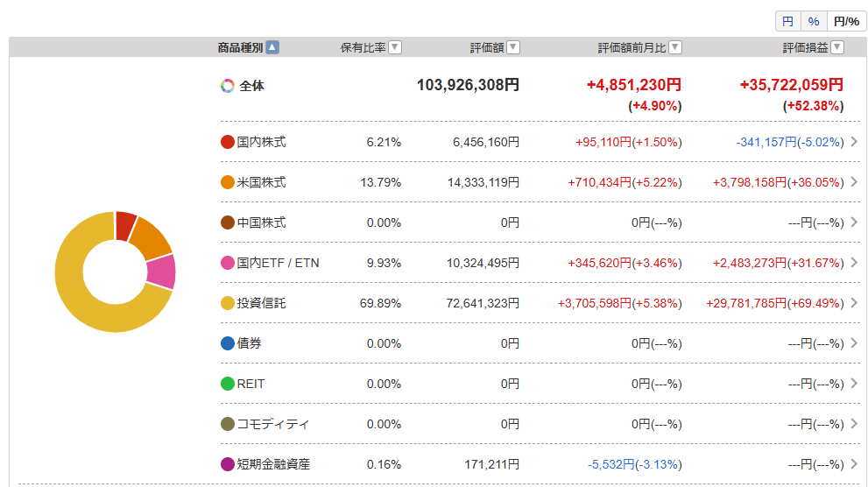Open 投資信託 row details chevron
Viewport: 868px width, 487px height.
(854, 303)
